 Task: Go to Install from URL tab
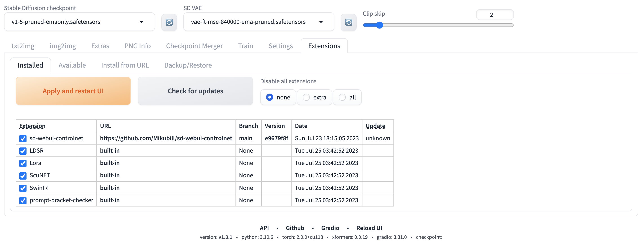coord(125,65)
